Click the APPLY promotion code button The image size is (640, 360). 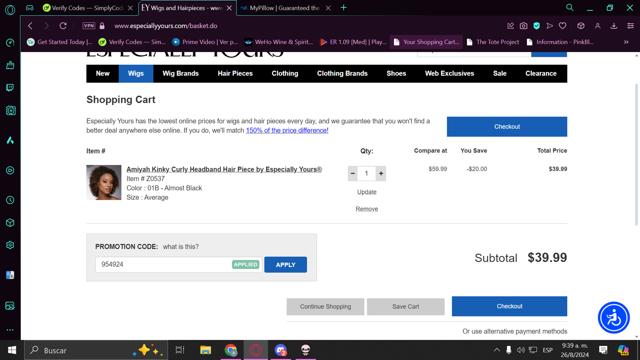(x=285, y=264)
